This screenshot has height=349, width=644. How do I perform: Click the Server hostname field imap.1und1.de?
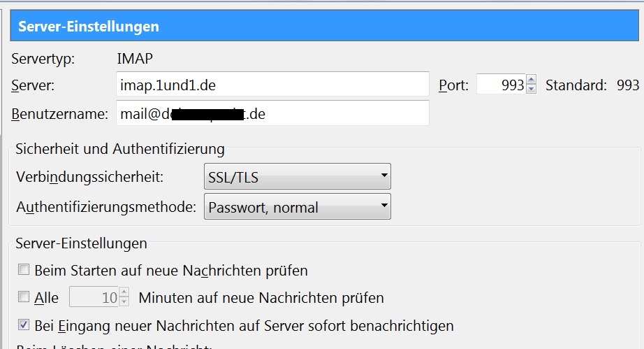(272, 85)
